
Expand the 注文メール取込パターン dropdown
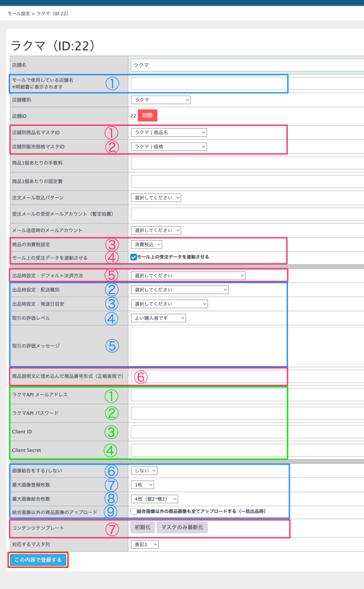[156, 198]
